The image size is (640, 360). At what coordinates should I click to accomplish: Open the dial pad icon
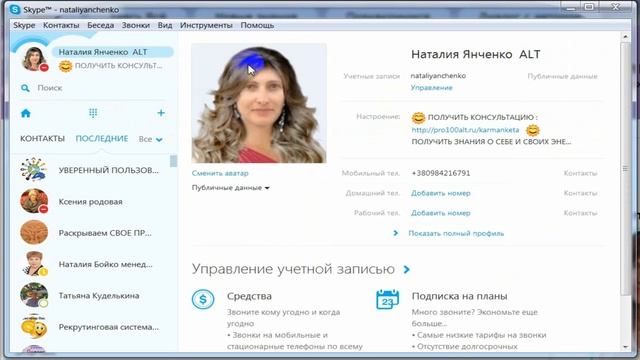[93, 113]
